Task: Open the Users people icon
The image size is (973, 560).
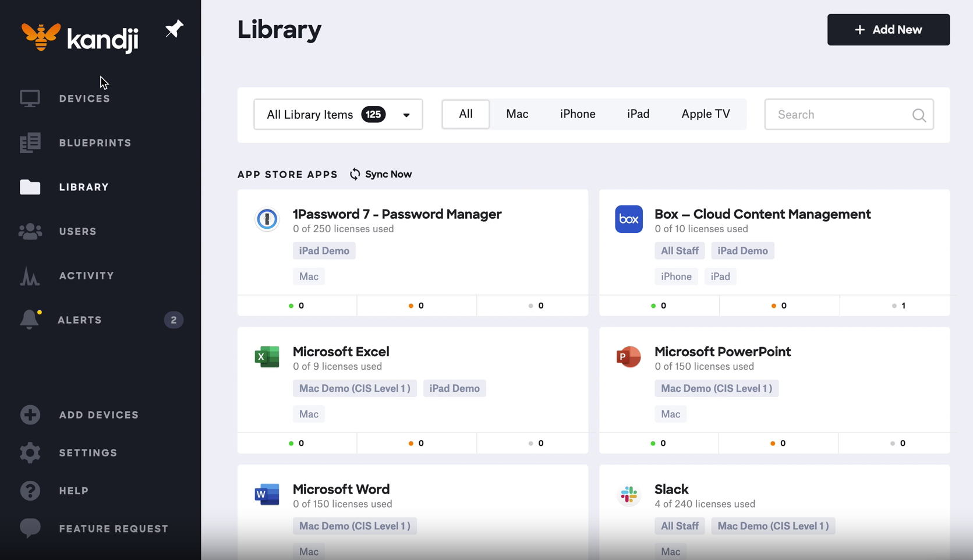Action: click(x=30, y=232)
